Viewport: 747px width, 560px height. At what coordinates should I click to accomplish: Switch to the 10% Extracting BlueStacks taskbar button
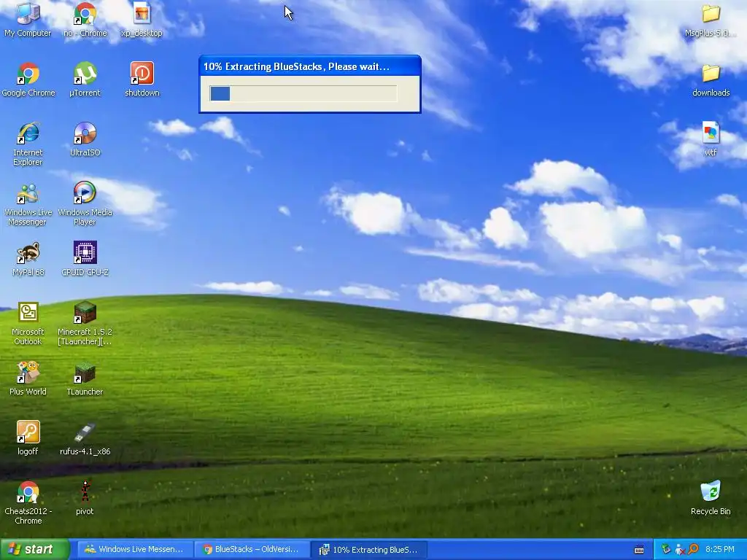[369, 550]
